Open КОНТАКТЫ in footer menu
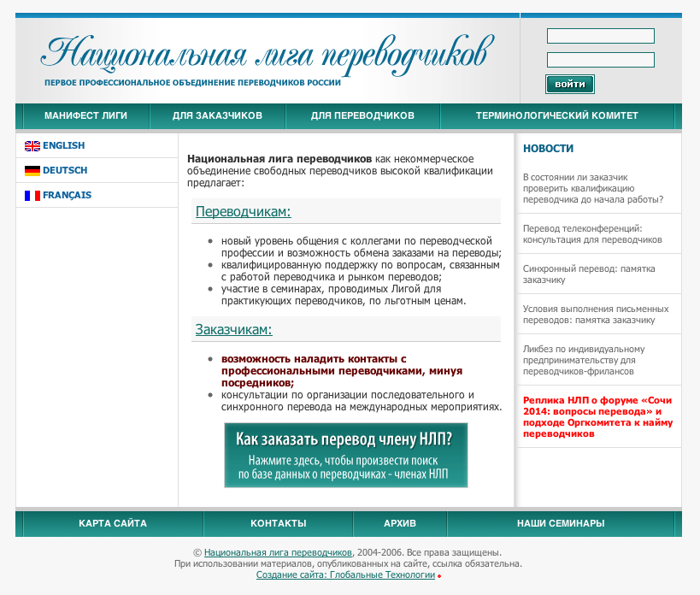The image size is (700, 595). point(278,523)
